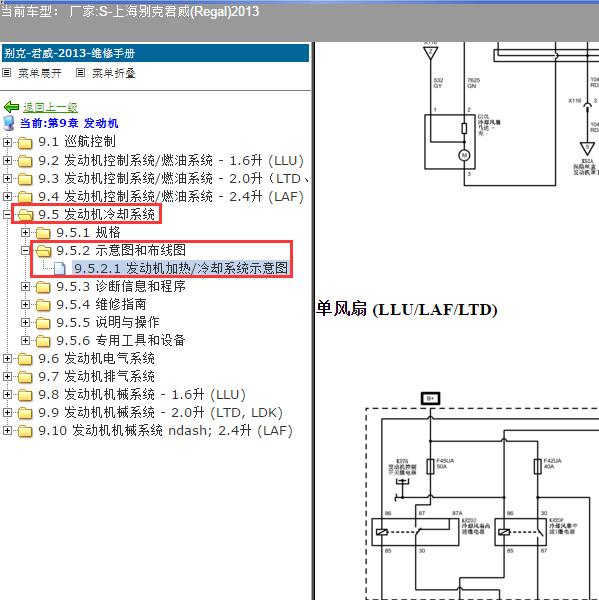Click the green back arrow icon
Viewport: 599px width, 600px height.
click(11, 107)
